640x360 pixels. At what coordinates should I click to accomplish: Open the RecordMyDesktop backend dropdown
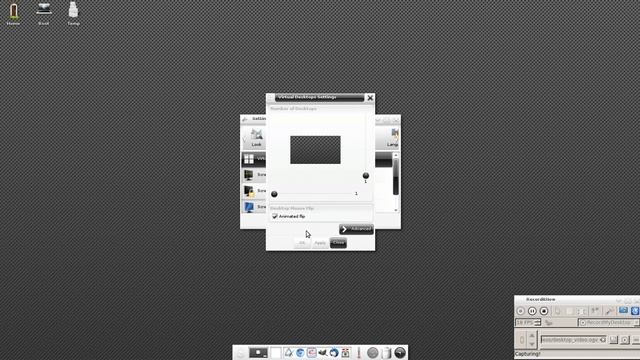(609, 322)
